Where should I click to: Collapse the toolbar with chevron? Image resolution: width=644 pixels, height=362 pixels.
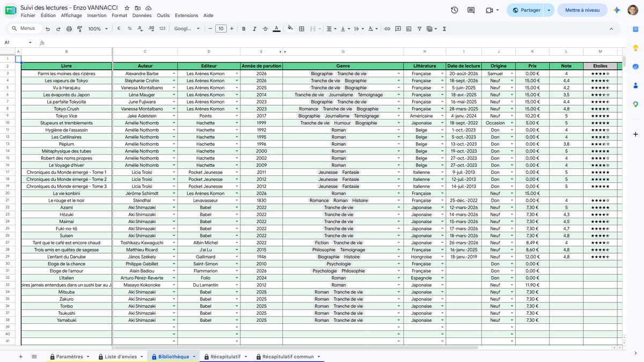[612, 29]
